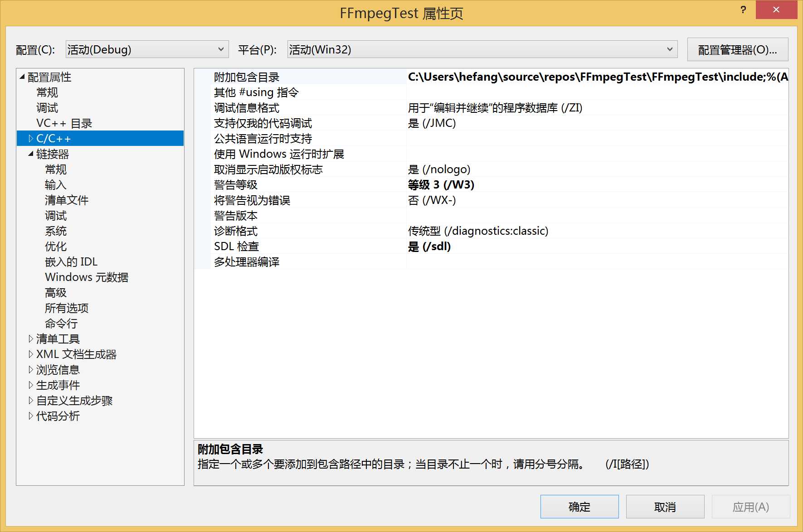Screen dimensions: 803x532
Task: Select 调试 under 链接器
Action: [56, 216]
